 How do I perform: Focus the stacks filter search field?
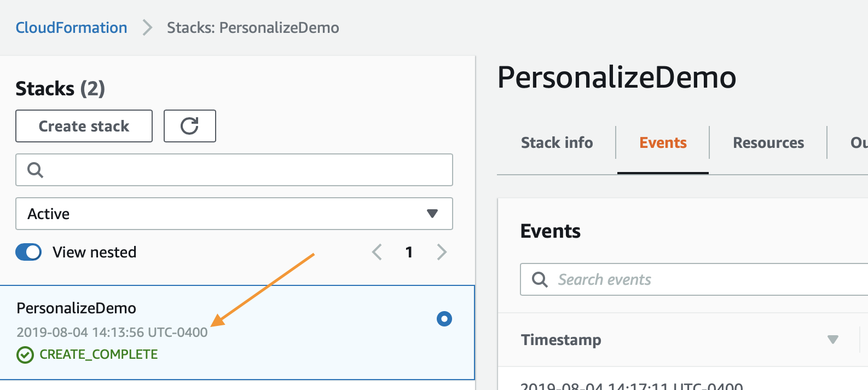point(234,170)
